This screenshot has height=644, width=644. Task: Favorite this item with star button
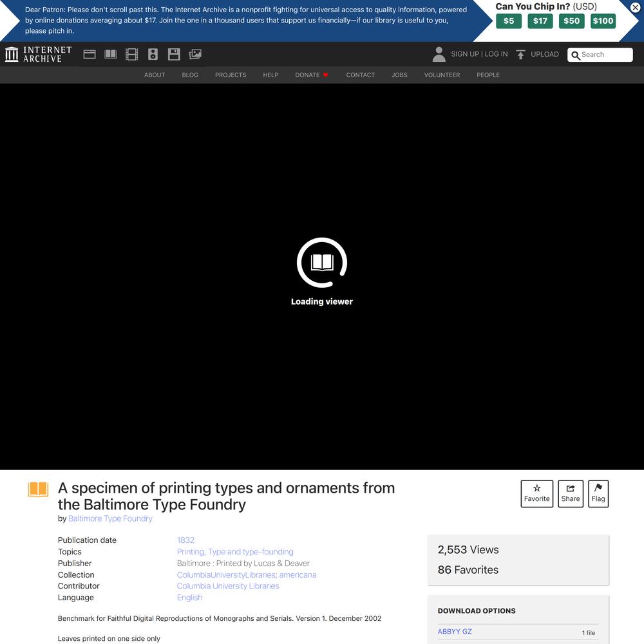536,493
